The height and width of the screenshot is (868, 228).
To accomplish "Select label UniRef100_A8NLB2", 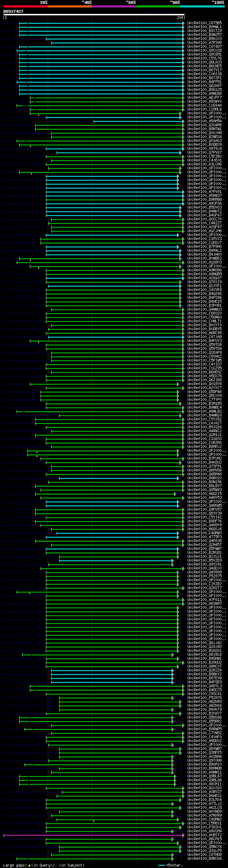I will (204, 412).
